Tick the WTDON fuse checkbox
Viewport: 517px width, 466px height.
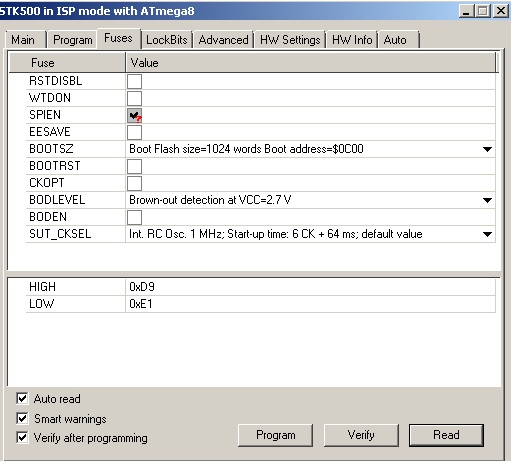[x=134, y=98]
